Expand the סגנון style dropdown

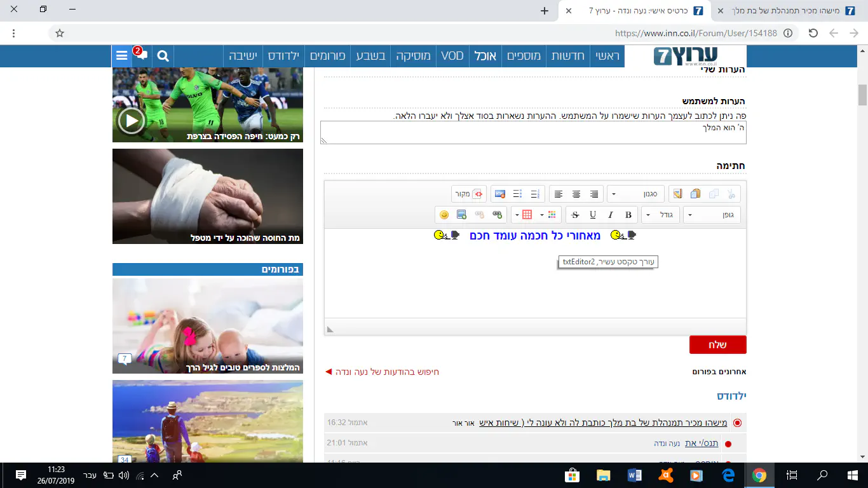[x=635, y=194]
